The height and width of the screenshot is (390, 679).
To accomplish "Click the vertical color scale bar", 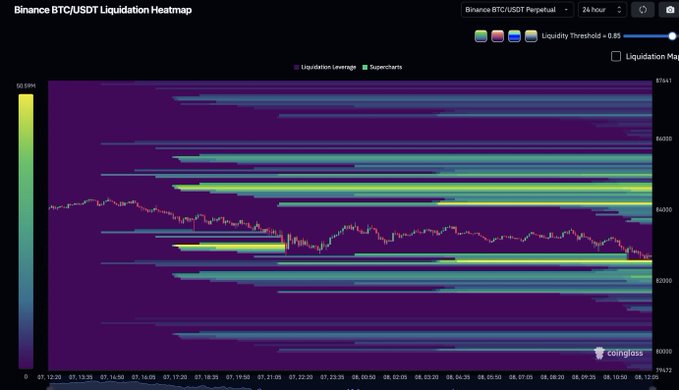I will coord(26,231).
